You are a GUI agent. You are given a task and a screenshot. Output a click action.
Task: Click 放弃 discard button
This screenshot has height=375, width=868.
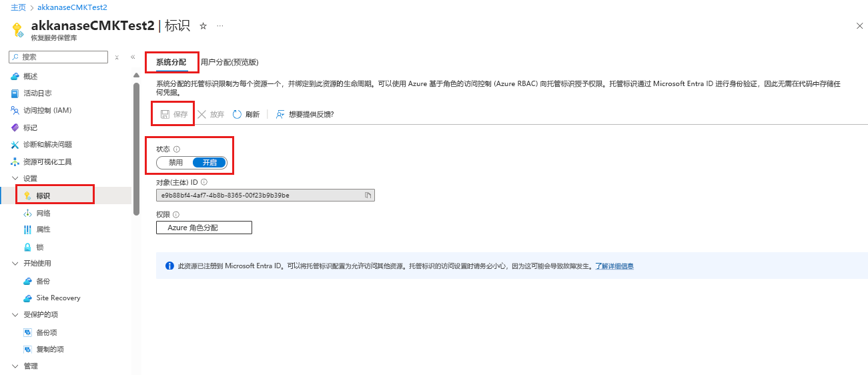211,114
